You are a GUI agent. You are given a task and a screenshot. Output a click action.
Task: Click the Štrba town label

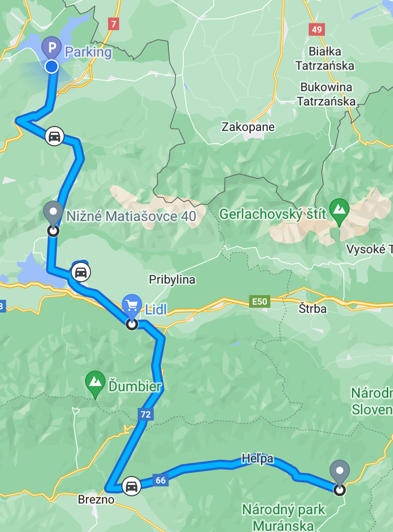pos(313,309)
